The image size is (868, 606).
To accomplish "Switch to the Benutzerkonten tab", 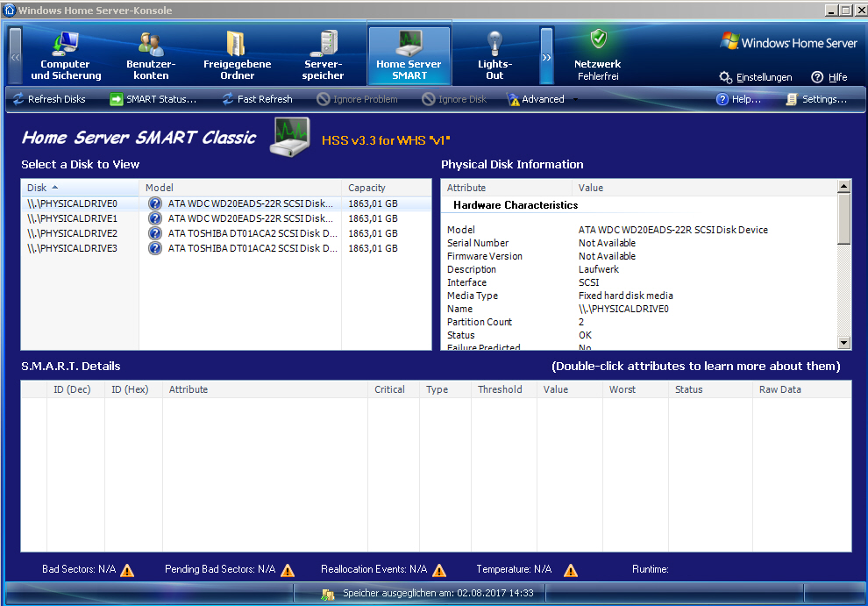I will (x=151, y=53).
